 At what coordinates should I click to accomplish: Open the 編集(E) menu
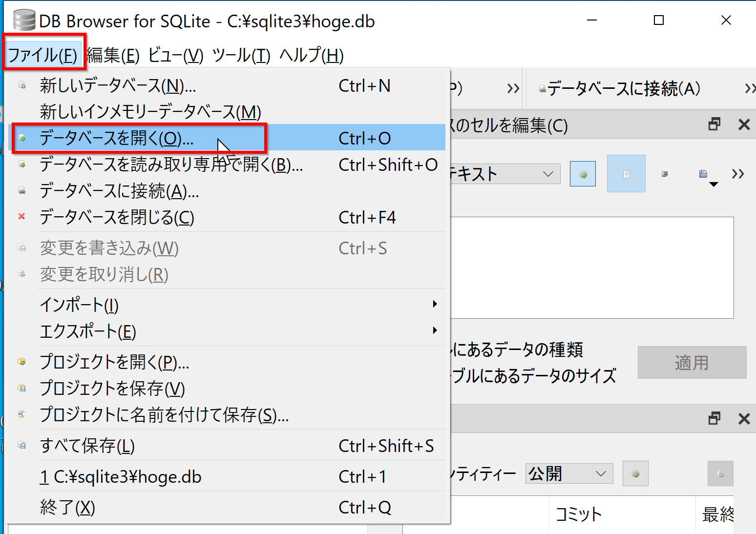(113, 55)
